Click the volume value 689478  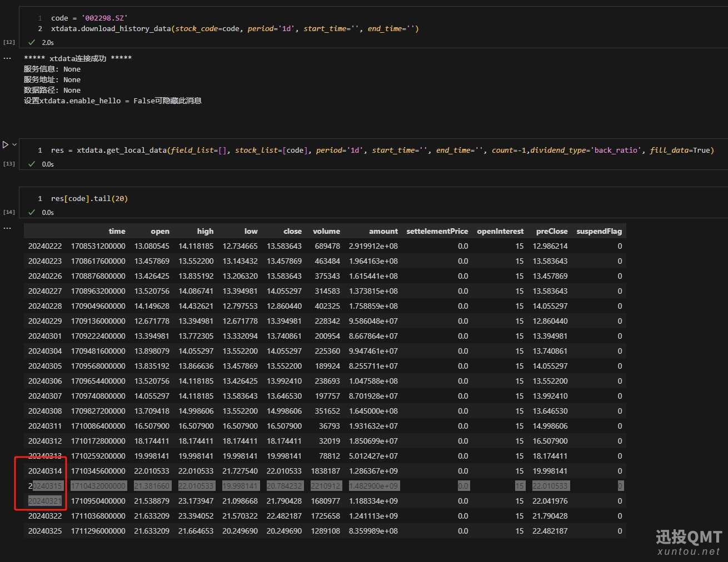(x=327, y=246)
